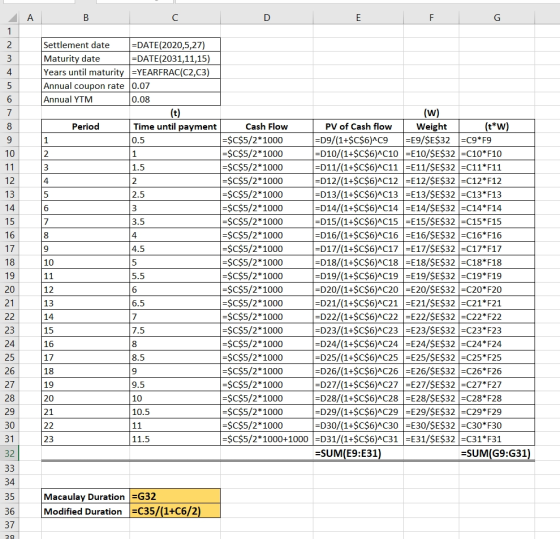
Task: Click the Settlement date label cell
Action: (x=86, y=45)
